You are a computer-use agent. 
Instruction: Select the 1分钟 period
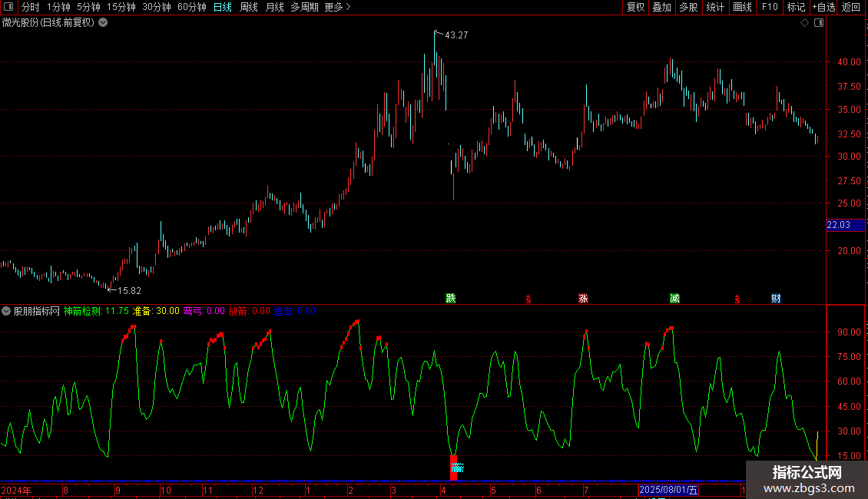coord(58,7)
